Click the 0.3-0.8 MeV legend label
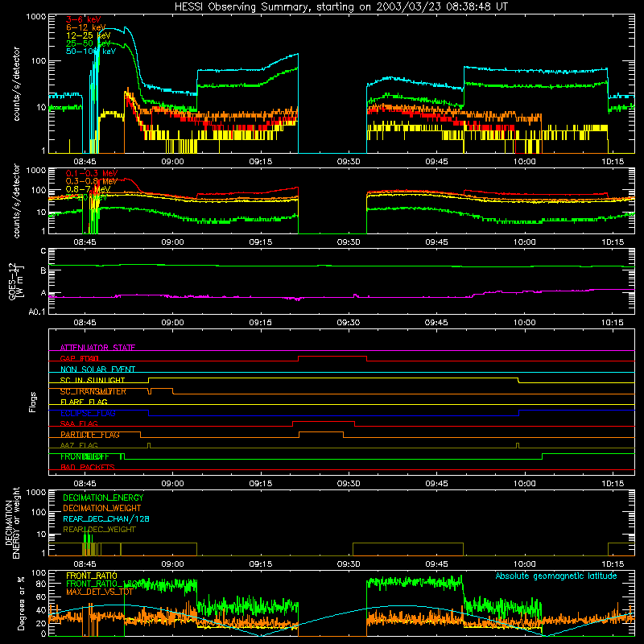Screen dimensions: 644x644 92,181
